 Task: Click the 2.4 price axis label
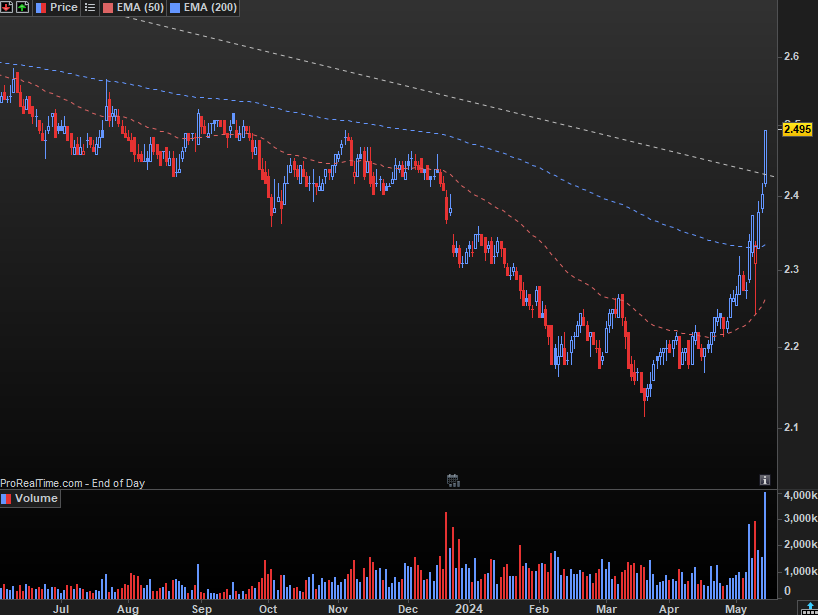pyautogui.click(x=791, y=196)
